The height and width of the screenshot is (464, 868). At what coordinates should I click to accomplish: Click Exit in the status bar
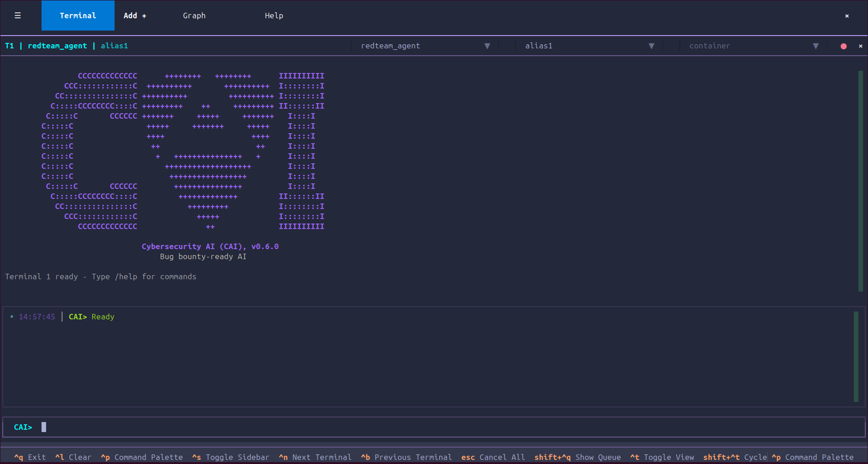click(x=29, y=457)
